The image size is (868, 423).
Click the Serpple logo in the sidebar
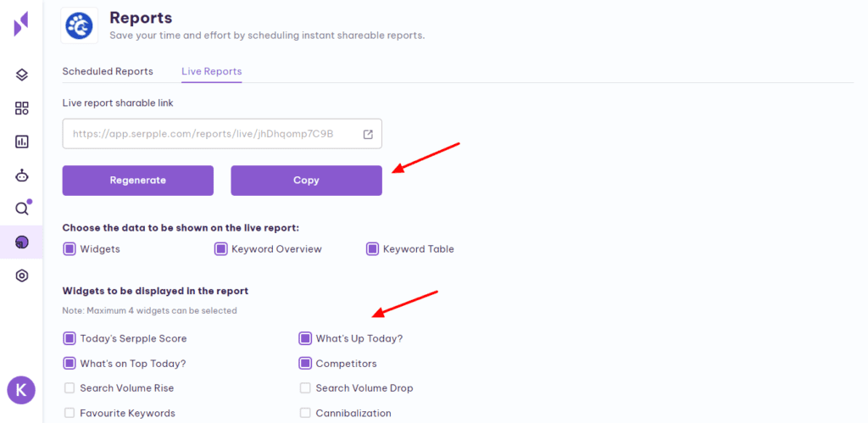pos(21,24)
